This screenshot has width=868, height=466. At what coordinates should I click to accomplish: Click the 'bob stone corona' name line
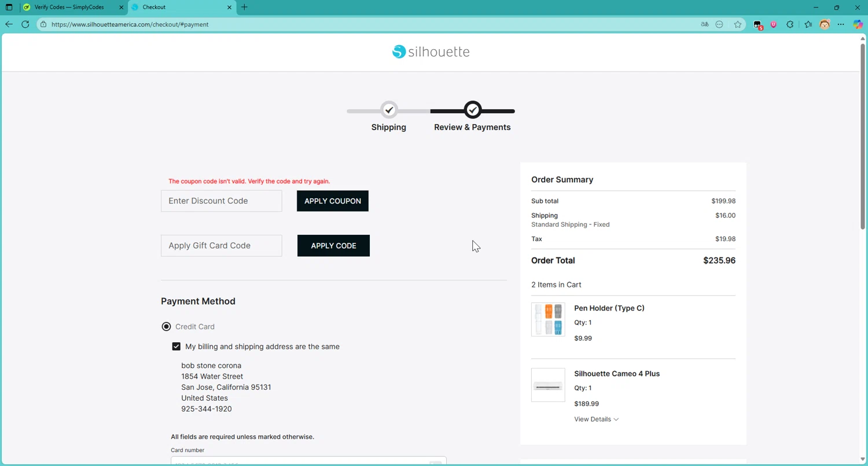coord(211,365)
